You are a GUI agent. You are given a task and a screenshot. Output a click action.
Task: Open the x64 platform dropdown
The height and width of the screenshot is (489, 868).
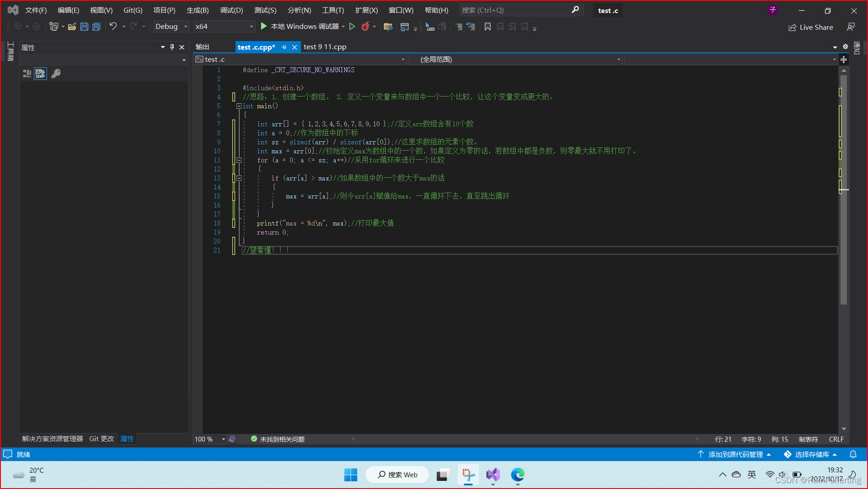pyautogui.click(x=224, y=27)
